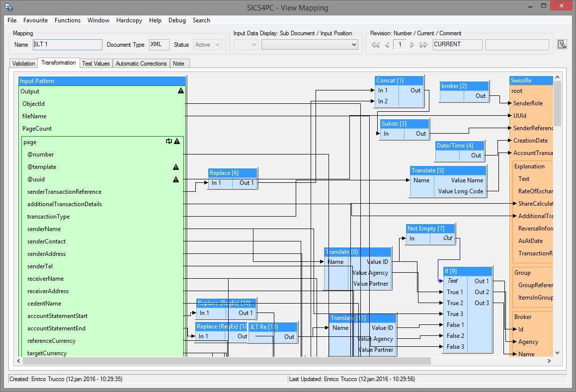
Task: Open the Sub Document dropdown
Action: pos(246,45)
